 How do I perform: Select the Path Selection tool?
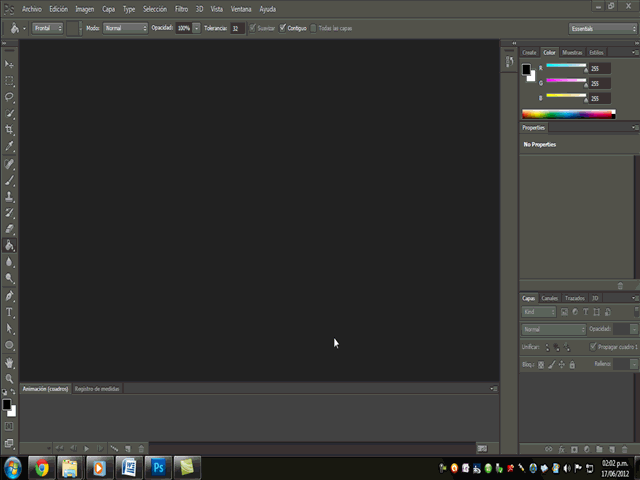(9, 329)
